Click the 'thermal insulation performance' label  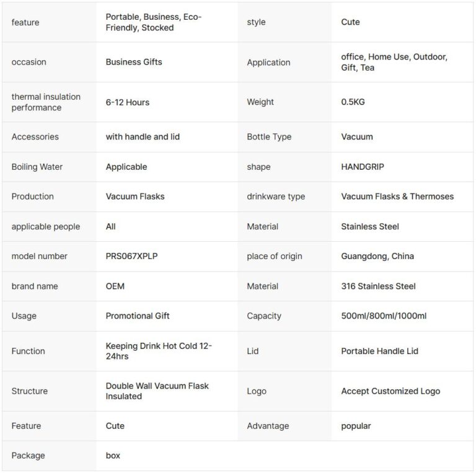coord(46,102)
